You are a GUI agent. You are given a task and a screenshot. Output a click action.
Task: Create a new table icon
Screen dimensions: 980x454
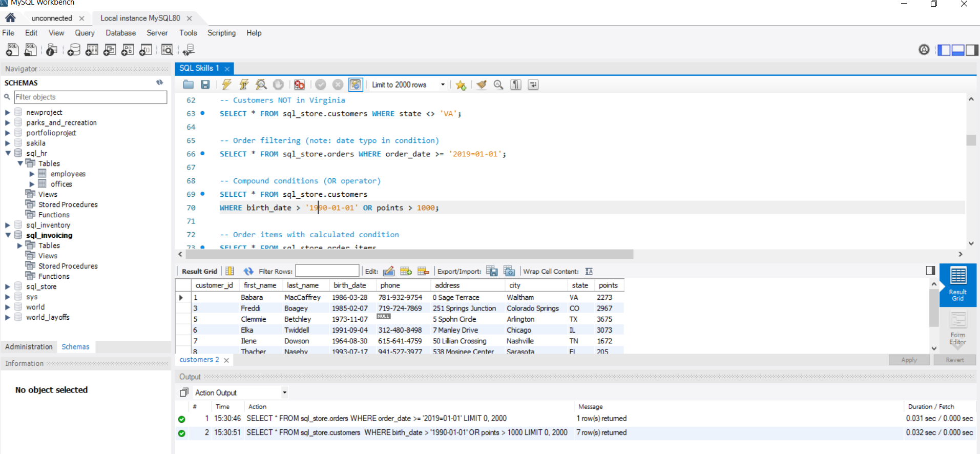(x=92, y=50)
